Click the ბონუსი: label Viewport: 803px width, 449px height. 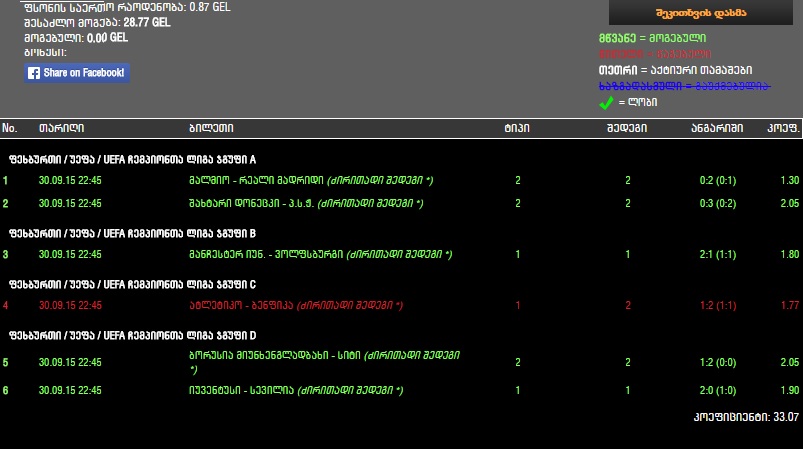45,53
